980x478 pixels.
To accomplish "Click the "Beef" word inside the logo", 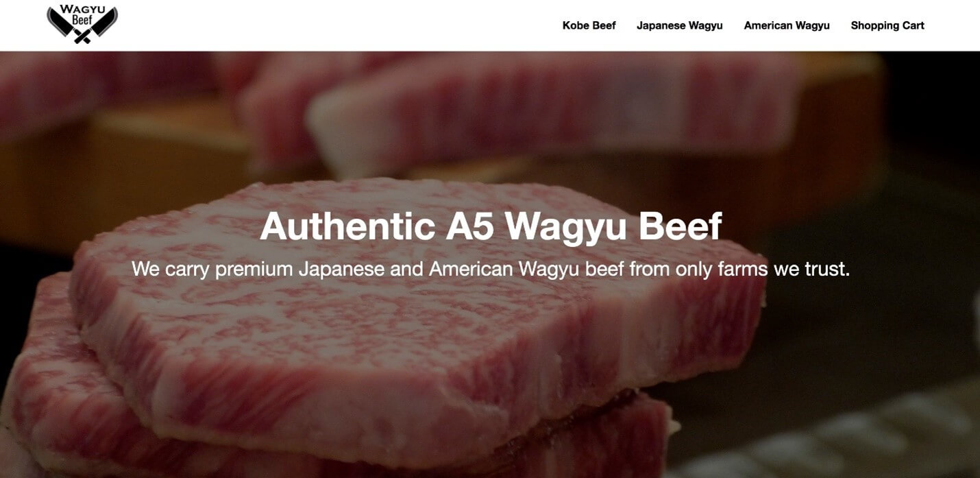I will (x=82, y=21).
